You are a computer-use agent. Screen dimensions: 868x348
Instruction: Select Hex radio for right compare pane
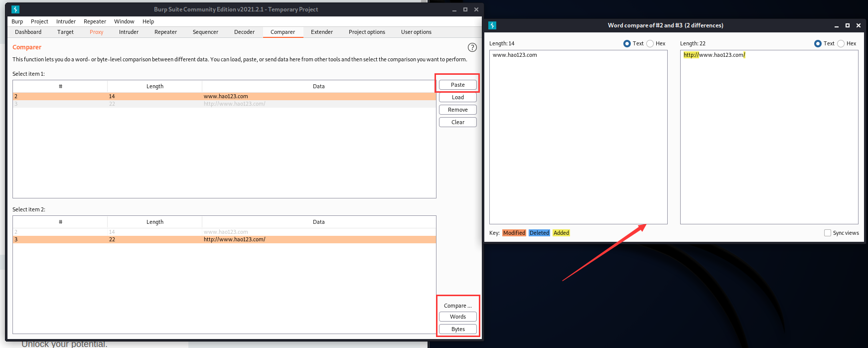tap(841, 43)
